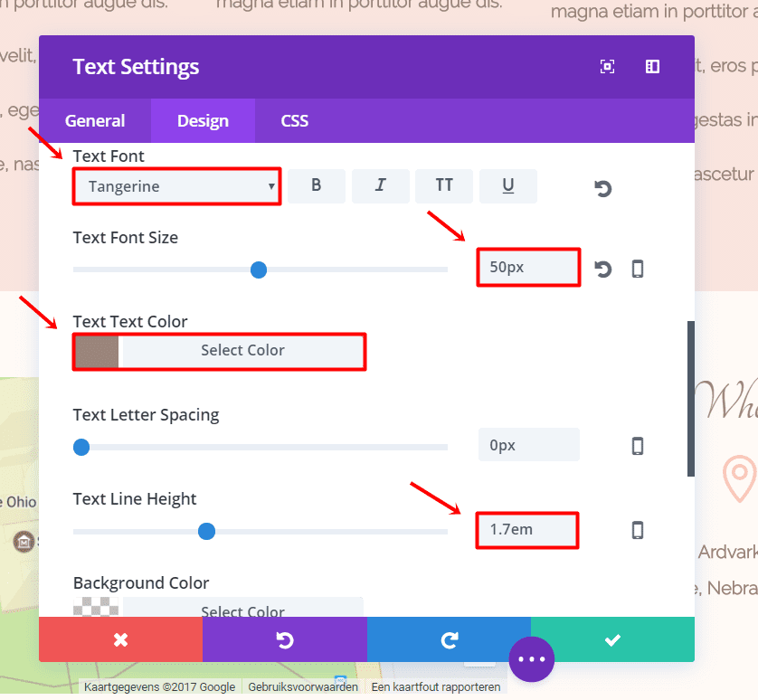Edit the 1.7em line height field
This screenshot has height=700, width=758.
tap(527, 530)
